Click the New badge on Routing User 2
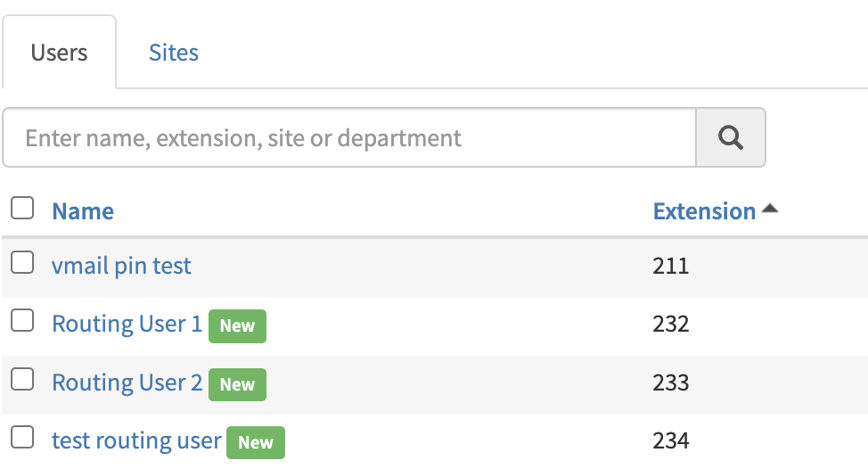868x469 pixels. coord(237,384)
